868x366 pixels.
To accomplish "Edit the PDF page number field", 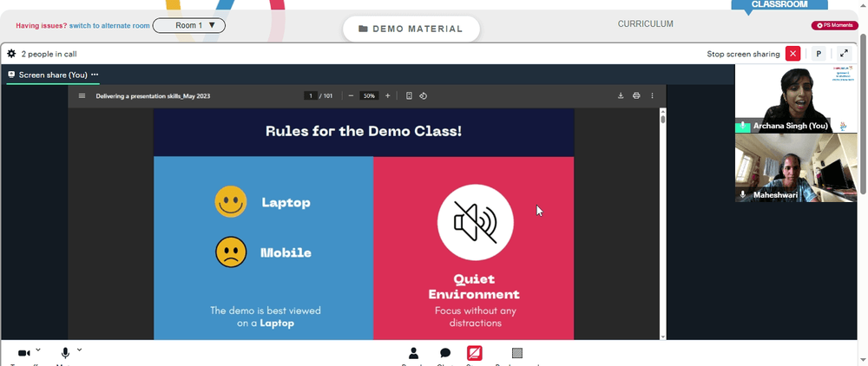I will pos(311,95).
